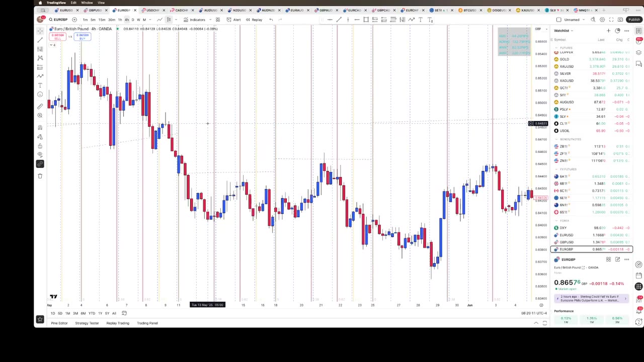Click the undo arrow in toolbar

coord(271,20)
